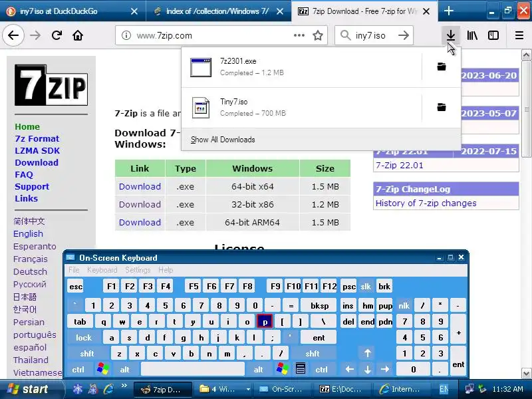Open Help menu in On-Screen Keyboard
Viewport: 532px width, 399px height.
(x=166, y=270)
